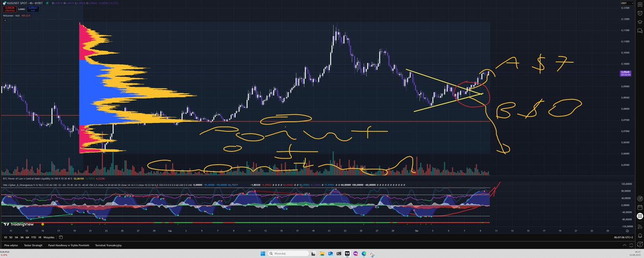Image resolution: width=644 pixels, height=258 pixels.
Task: Set chart range to Wszystko
Action: coord(49,237)
